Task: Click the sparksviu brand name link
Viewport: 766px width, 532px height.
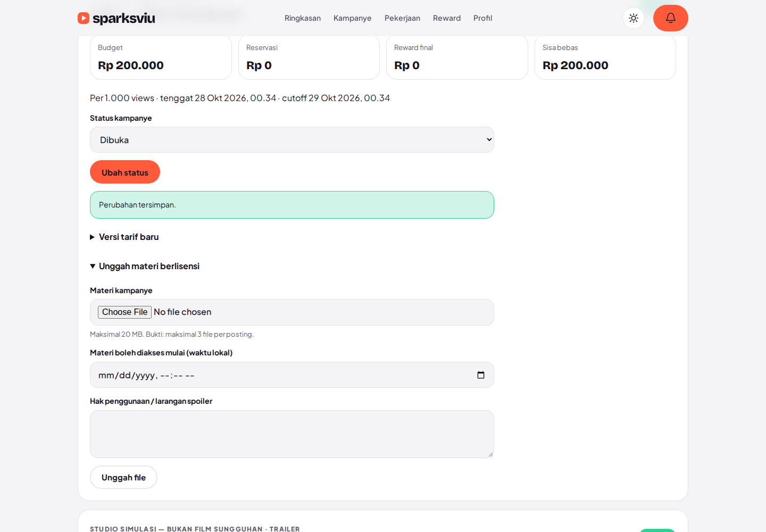Action: point(124,18)
